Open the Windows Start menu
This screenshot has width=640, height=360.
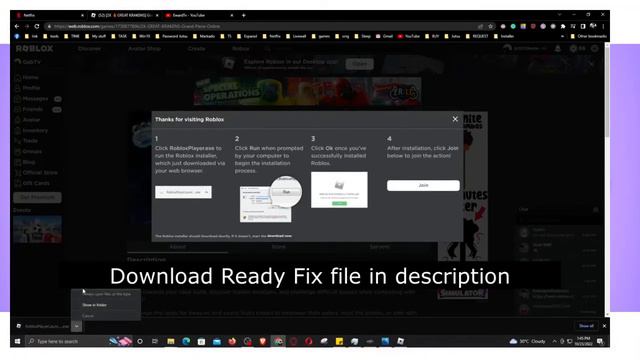point(17,341)
